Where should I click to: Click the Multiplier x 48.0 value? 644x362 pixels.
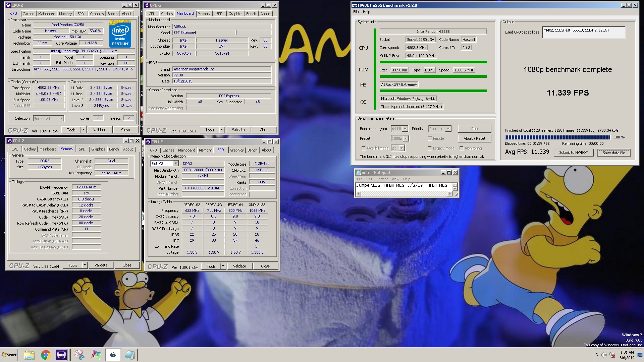point(49,94)
